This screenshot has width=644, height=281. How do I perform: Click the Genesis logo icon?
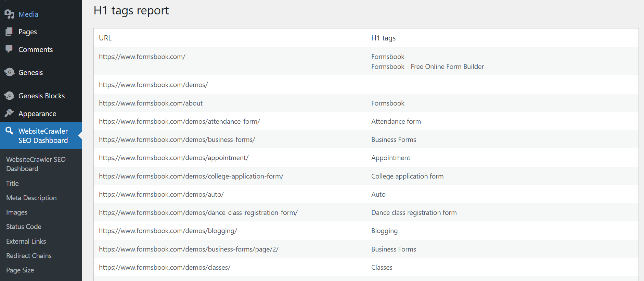tap(9, 72)
